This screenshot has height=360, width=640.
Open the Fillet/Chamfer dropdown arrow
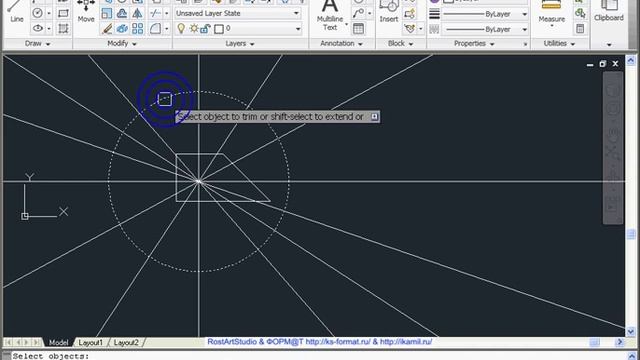pyautogui.click(x=167, y=29)
